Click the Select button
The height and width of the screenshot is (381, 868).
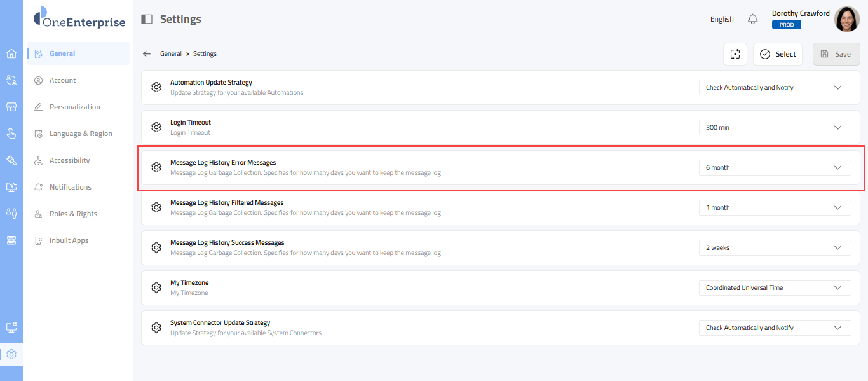point(778,54)
